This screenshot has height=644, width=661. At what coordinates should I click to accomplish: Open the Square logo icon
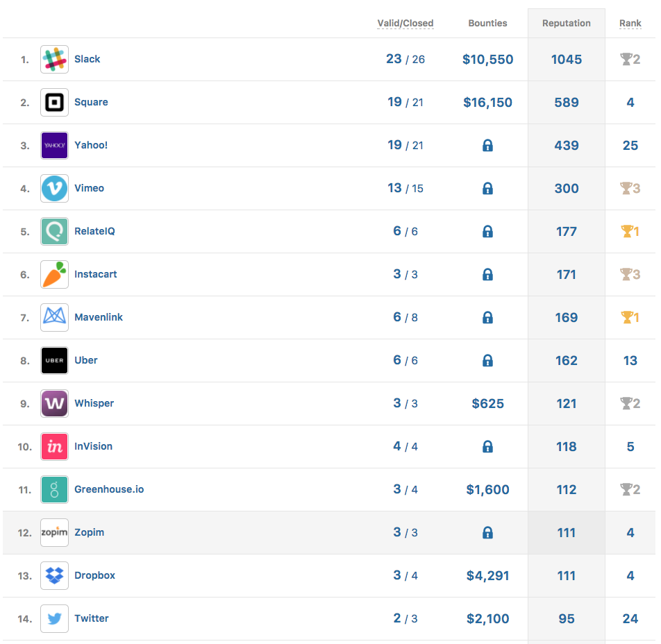pos(54,103)
